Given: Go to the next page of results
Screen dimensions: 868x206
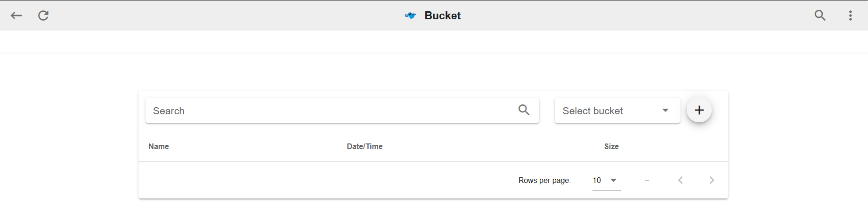Looking at the screenshot, I should (x=712, y=180).
